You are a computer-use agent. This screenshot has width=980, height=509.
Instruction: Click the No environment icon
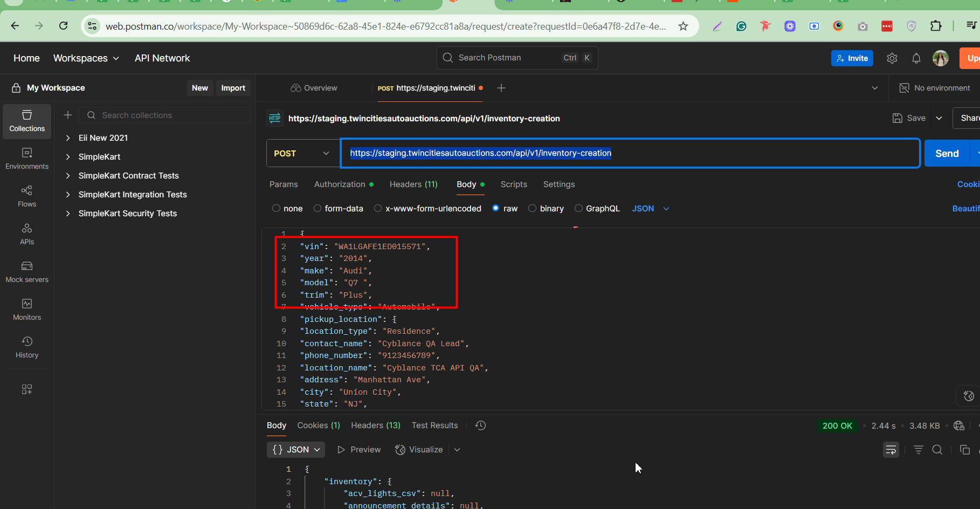[905, 88]
